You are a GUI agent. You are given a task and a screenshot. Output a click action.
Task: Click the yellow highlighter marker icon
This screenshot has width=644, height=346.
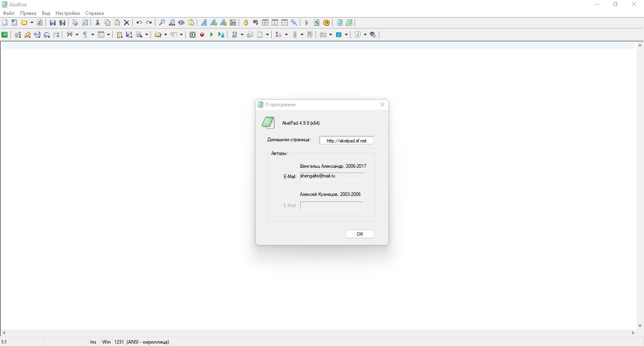pyautogui.click(x=28, y=35)
